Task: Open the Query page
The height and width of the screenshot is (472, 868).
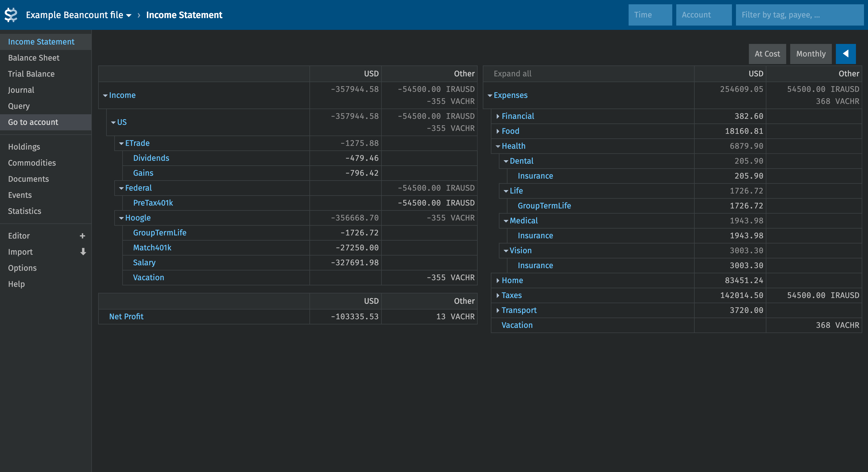Action: (45, 106)
